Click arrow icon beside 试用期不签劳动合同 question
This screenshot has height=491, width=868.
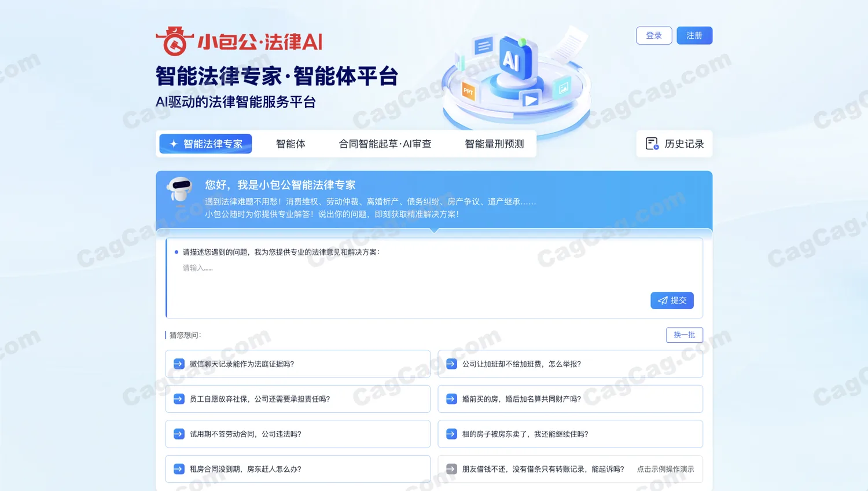179,434
